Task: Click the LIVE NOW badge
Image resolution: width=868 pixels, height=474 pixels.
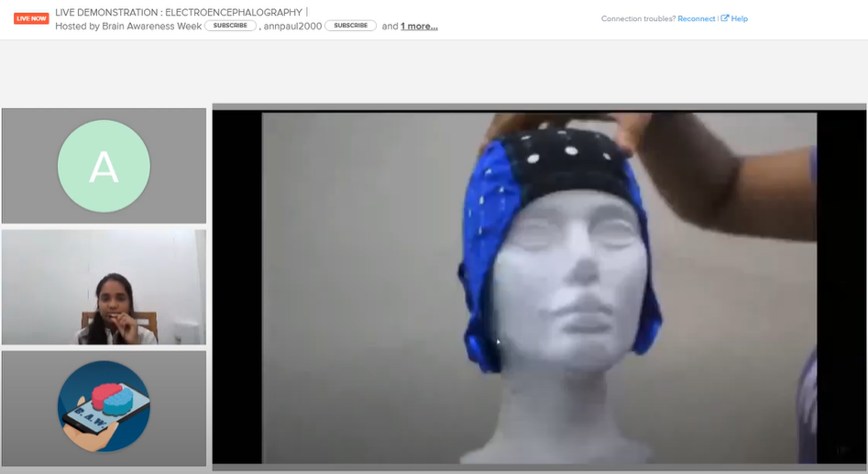Action: pyautogui.click(x=31, y=18)
